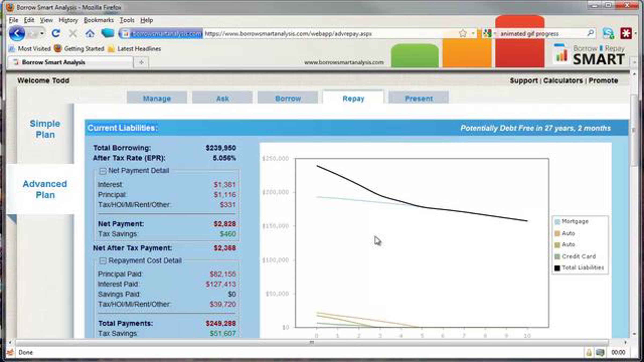This screenshot has height=362, width=644.
Task: Open the Calculators link
Action: click(x=563, y=80)
